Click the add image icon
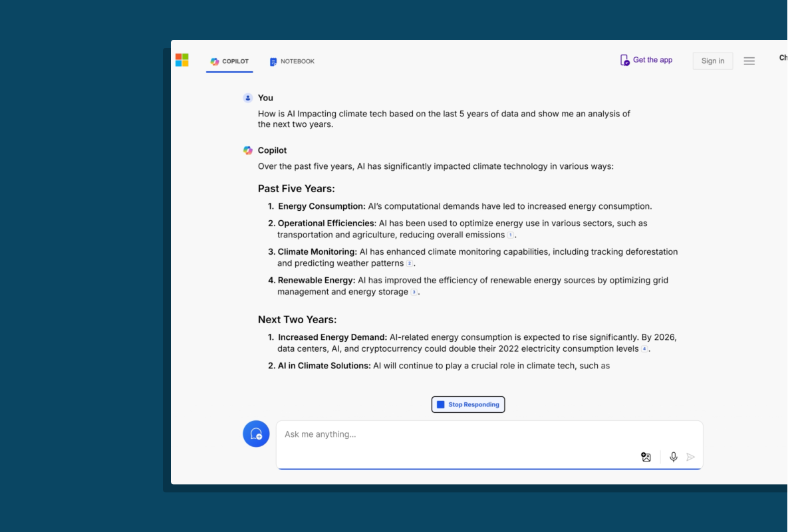 [646, 457]
